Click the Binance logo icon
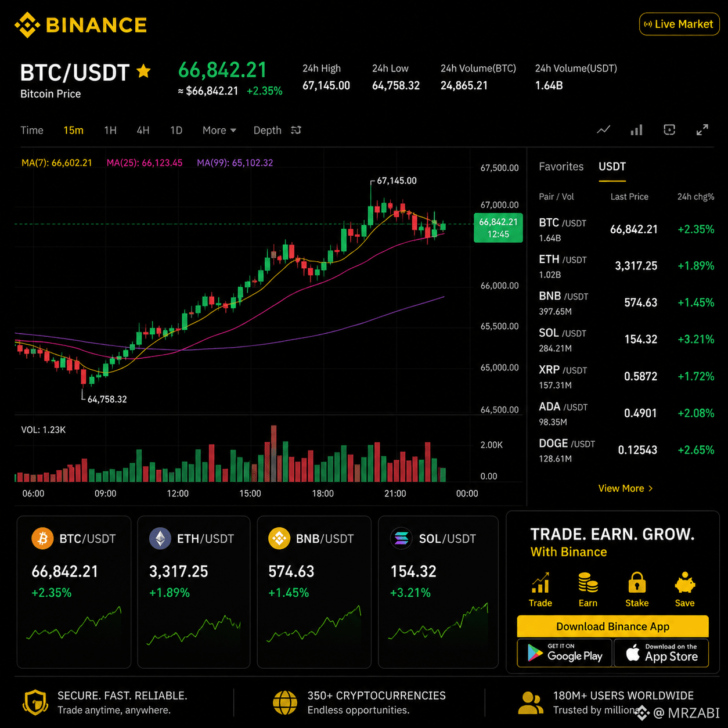The height and width of the screenshot is (728, 728). coord(27,25)
